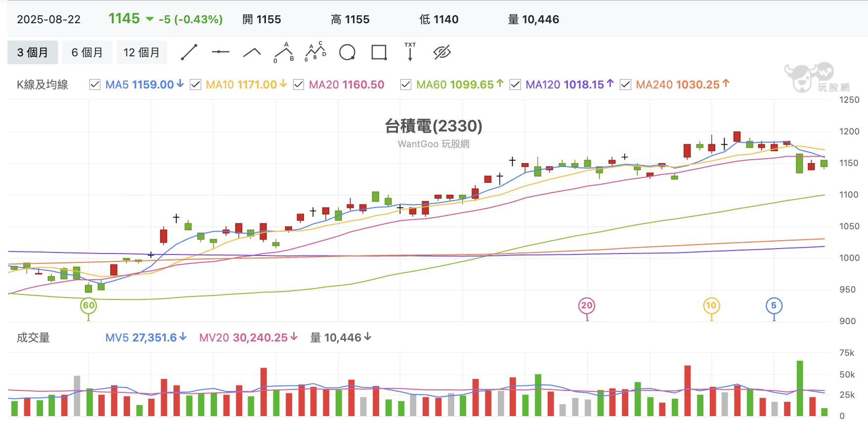The width and height of the screenshot is (868, 422).
Task: Select the TXT text annotation tool
Action: click(410, 52)
